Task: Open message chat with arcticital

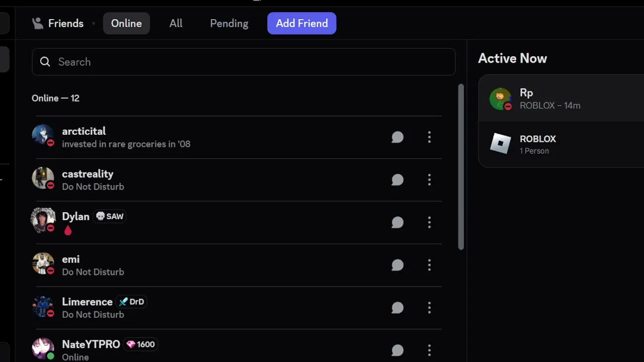Action: coord(397,137)
